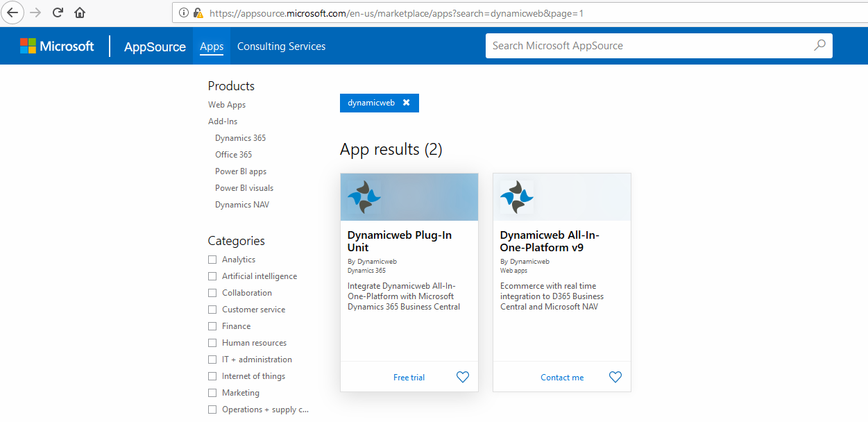The width and height of the screenshot is (868, 422).
Task: Click the search magnifier icon
Action: point(819,46)
